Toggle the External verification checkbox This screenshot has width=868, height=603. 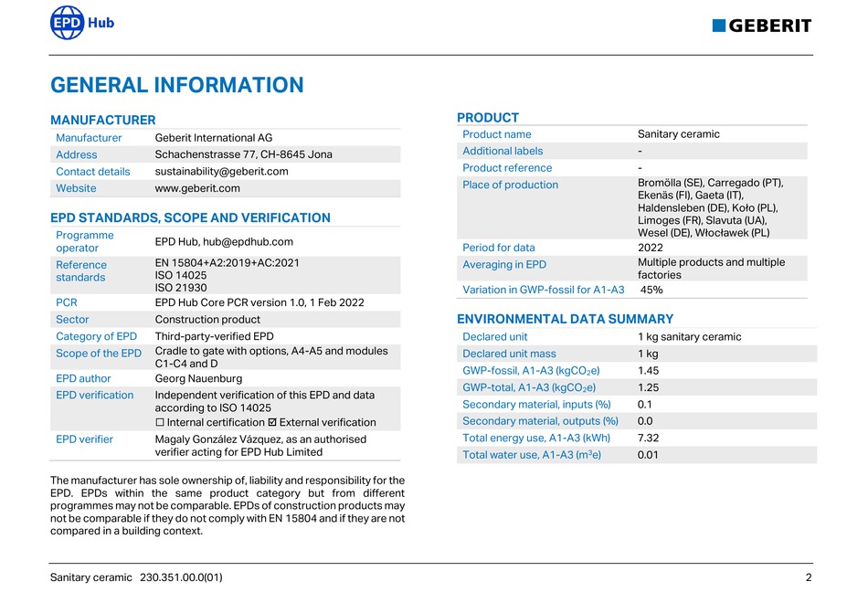[x=271, y=422]
